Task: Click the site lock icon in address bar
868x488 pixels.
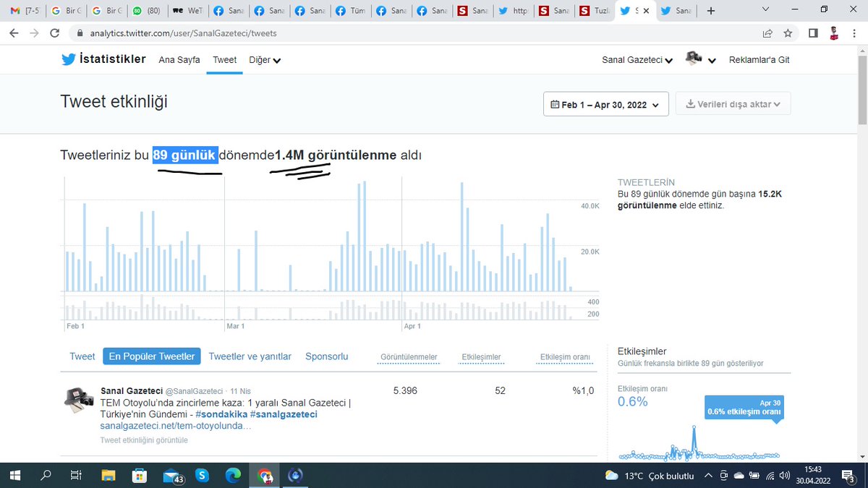Action: click(x=80, y=33)
